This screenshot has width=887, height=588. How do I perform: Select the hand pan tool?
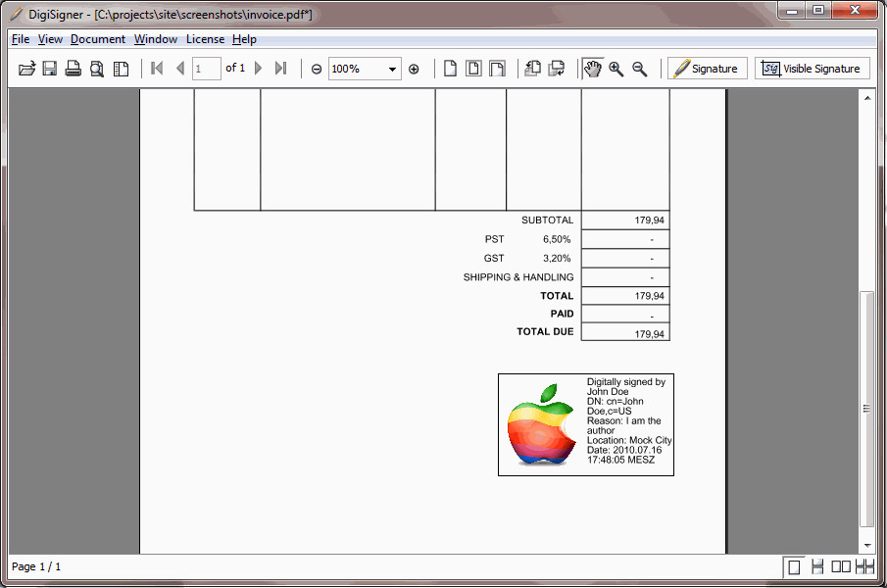tap(593, 69)
